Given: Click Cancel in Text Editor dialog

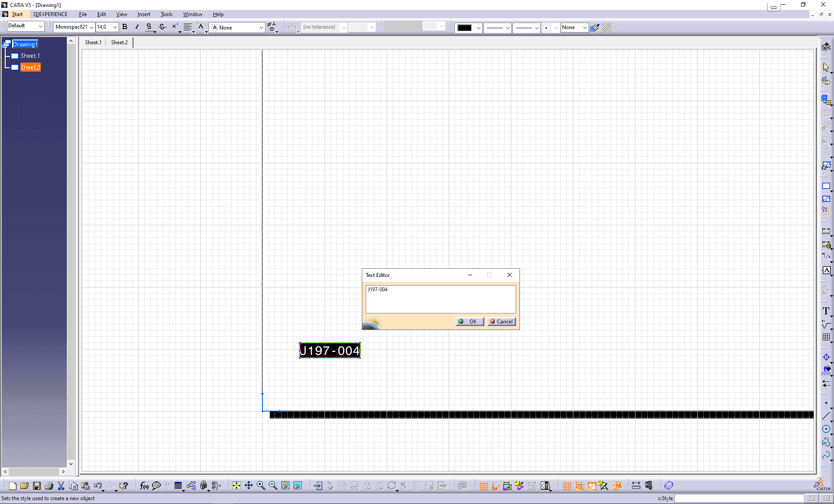Looking at the screenshot, I should [x=501, y=322].
